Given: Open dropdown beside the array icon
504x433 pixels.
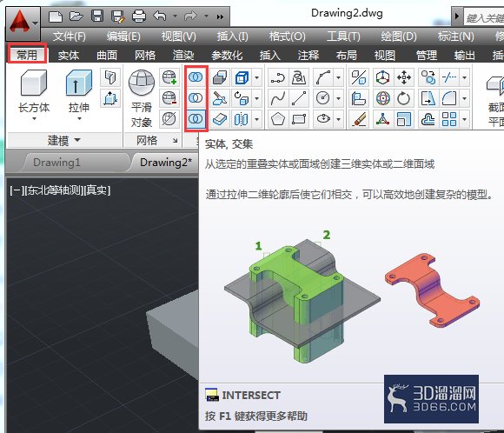Looking at the screenshot, I should click(x=465, y=119).
